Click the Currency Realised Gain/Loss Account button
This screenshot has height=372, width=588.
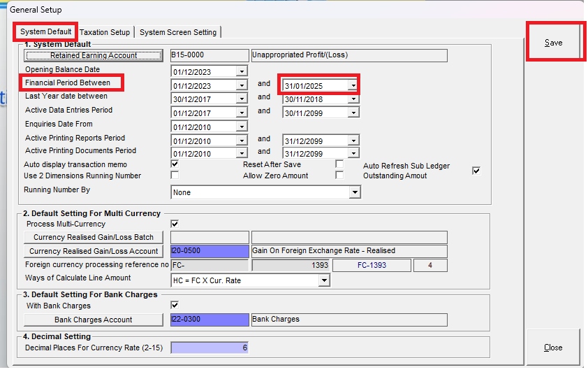coord(94,251)
